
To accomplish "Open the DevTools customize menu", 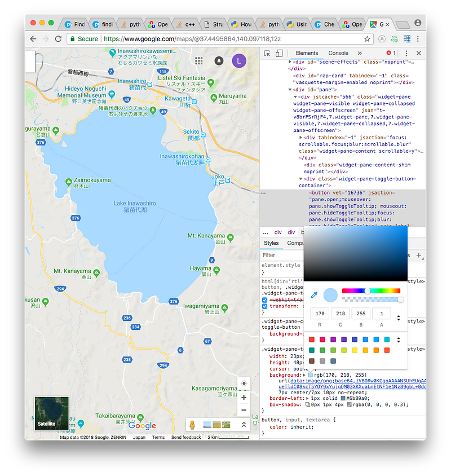I will pyautogui.click(x=406, y=54).
